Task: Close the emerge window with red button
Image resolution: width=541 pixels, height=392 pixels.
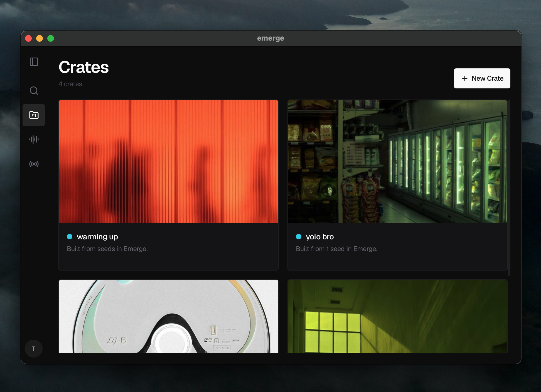Action: [28, 38]
